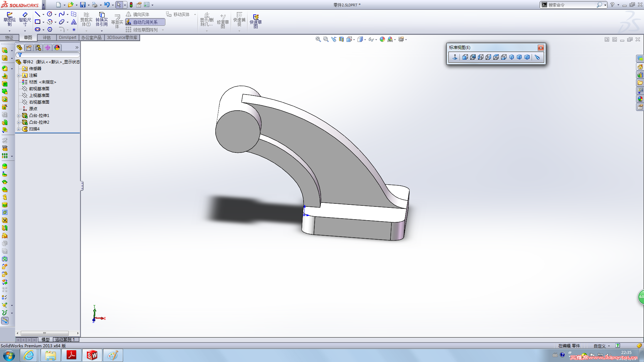Click the Edit Appearance color ball
Screen dimensions: 644x362
coord(382,40)
